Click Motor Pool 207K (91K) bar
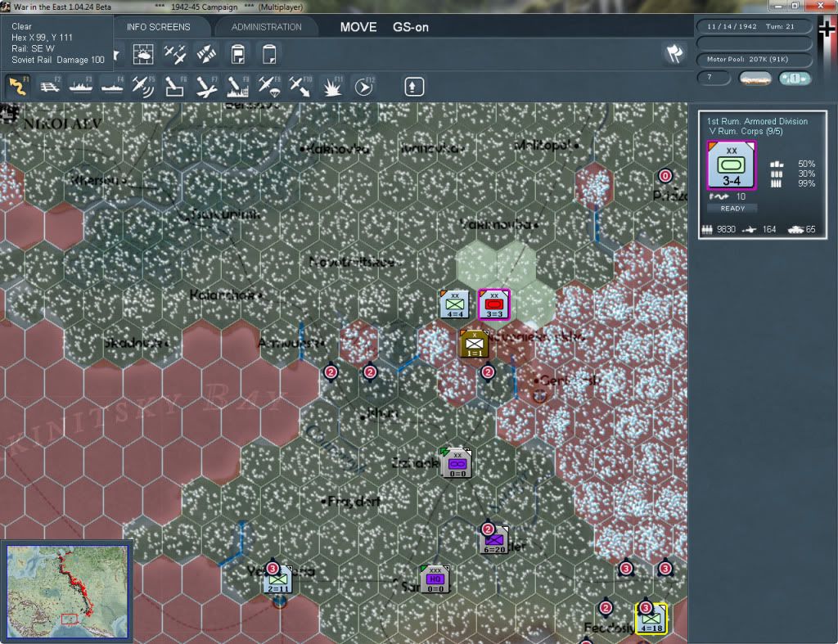 (x=754, y=59)
